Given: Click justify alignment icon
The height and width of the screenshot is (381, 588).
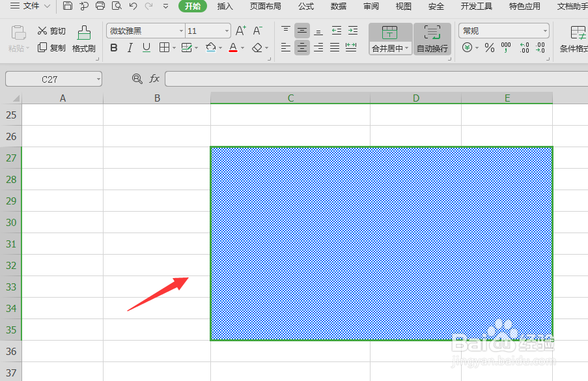Looking at the screenshot, I should point(335,48).
